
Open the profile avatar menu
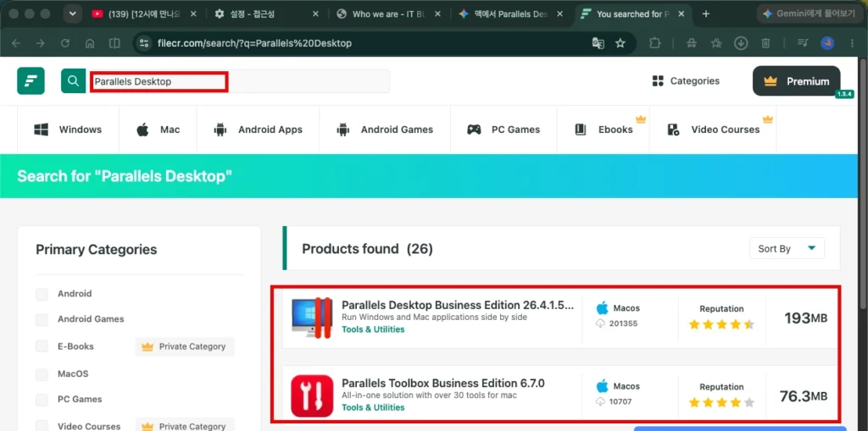827,43
